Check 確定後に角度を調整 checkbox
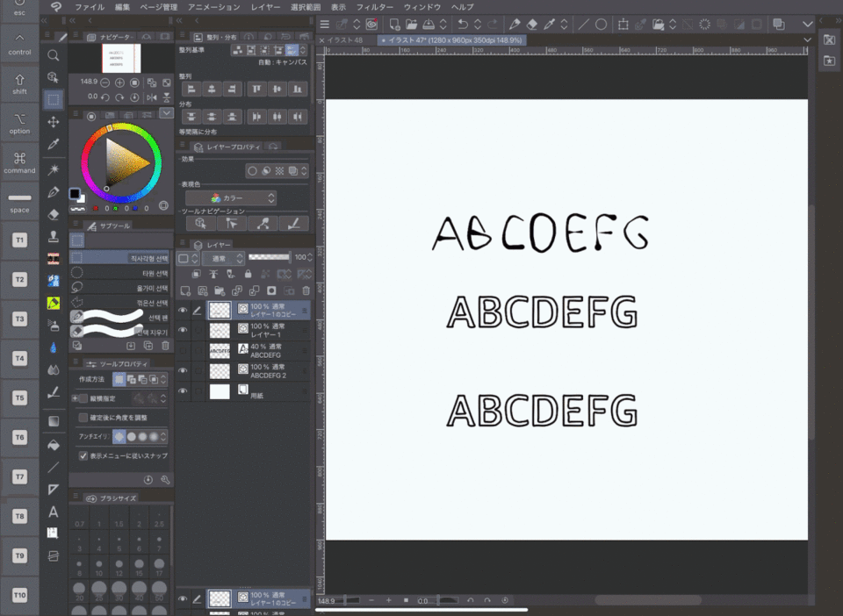The image size is (843, 616). 83,418
